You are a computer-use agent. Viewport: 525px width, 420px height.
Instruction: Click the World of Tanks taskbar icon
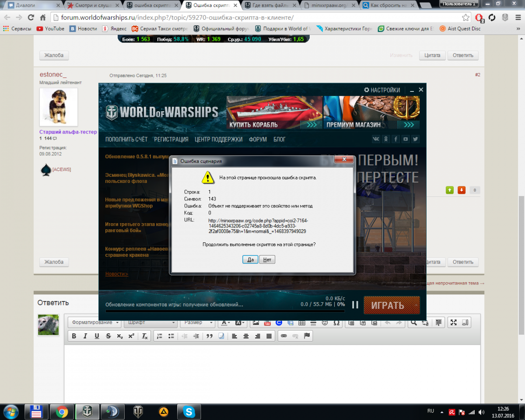pos(138,412)
